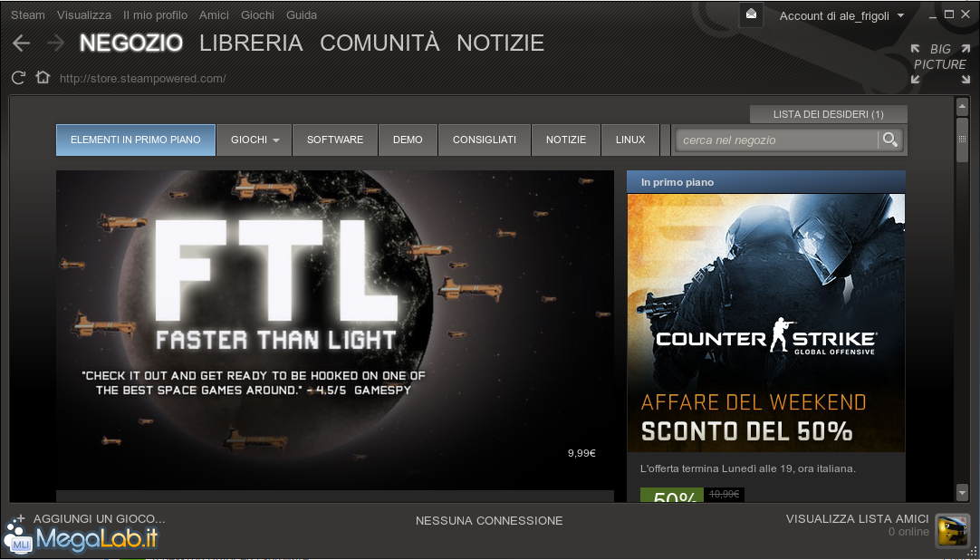Expand the GIOCHI dropdown tab
Image resolution: width=980 pixels, height=560 pixels.
coord(255,140)
